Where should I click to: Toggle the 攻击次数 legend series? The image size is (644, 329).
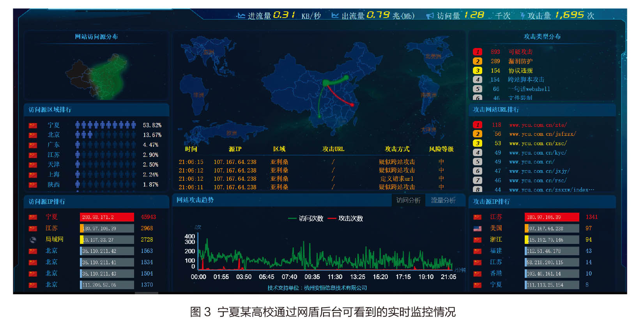pyautogui.click(x=345, y=219)
